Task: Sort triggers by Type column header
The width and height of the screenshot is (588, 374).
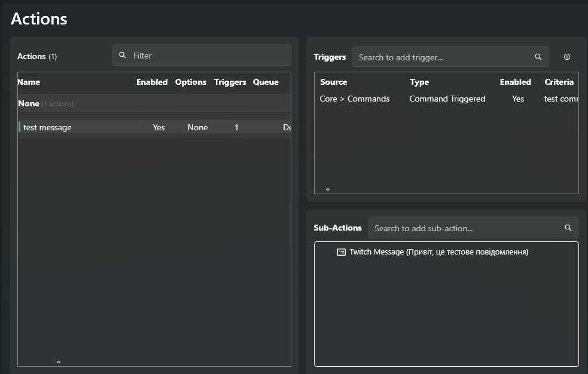Action: pos(419,82)
